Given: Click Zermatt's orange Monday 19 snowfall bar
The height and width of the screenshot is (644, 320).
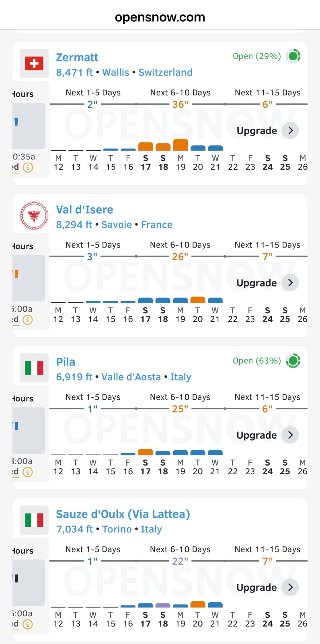Looking at the screenshot, I should [181, 145].
